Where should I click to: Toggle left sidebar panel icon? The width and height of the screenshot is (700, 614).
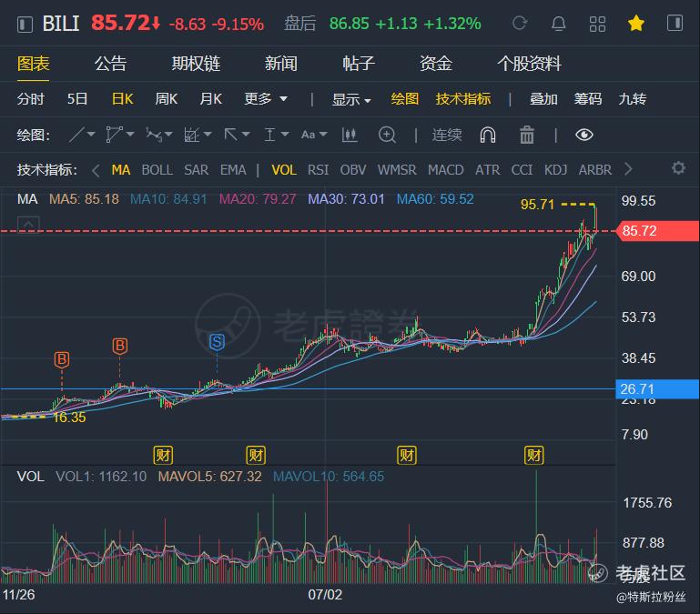pyautogui.click(x=25, y=24)
